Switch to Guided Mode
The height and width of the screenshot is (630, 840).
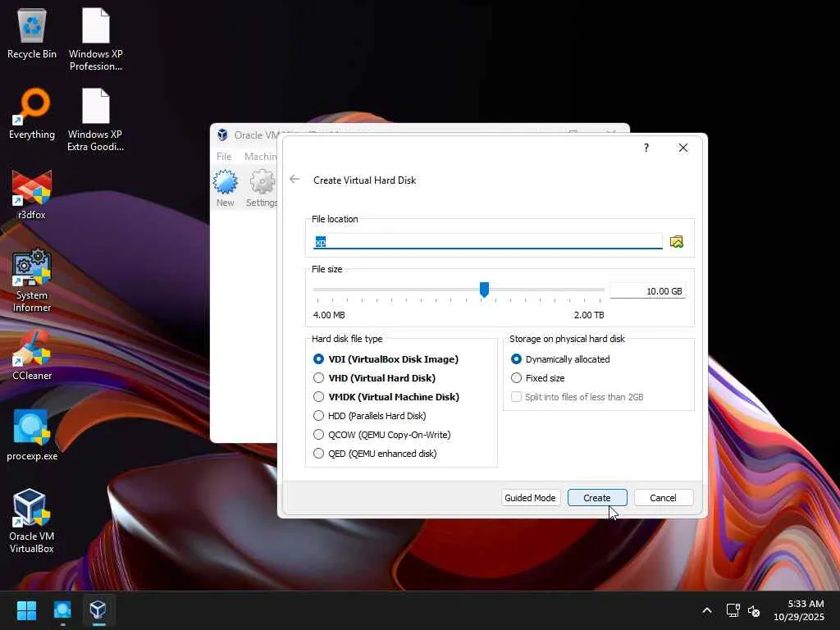[x=531, y=498]
